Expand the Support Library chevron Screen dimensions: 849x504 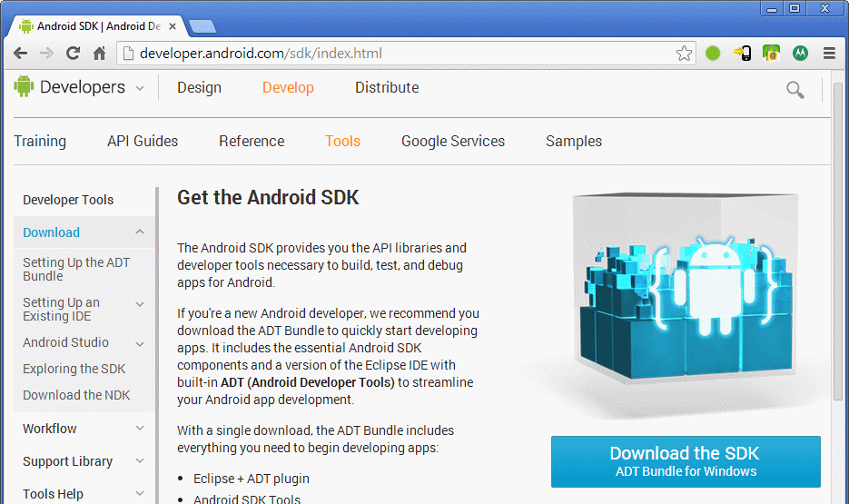[140, 460]
